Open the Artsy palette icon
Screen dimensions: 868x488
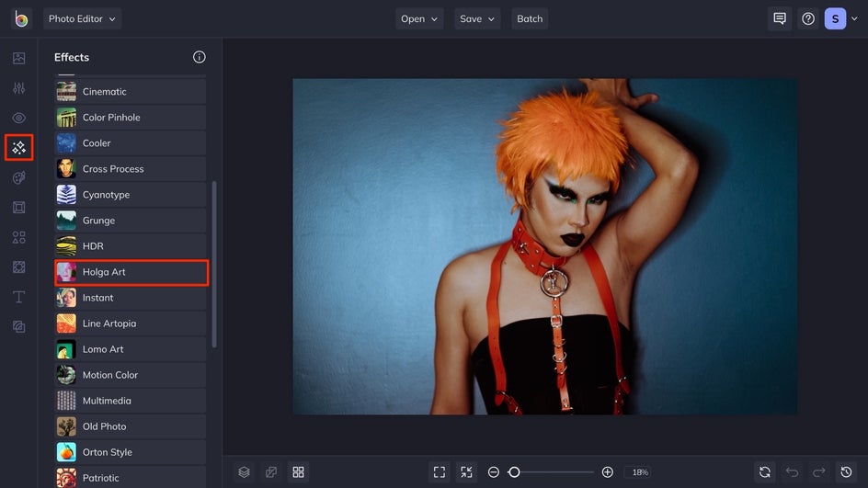18,177
